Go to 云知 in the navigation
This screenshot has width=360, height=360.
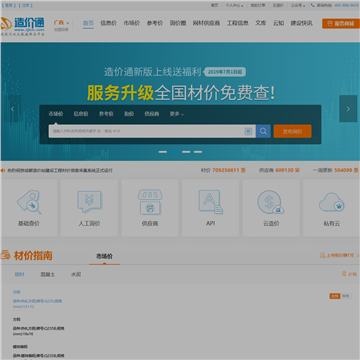(278, 23)
